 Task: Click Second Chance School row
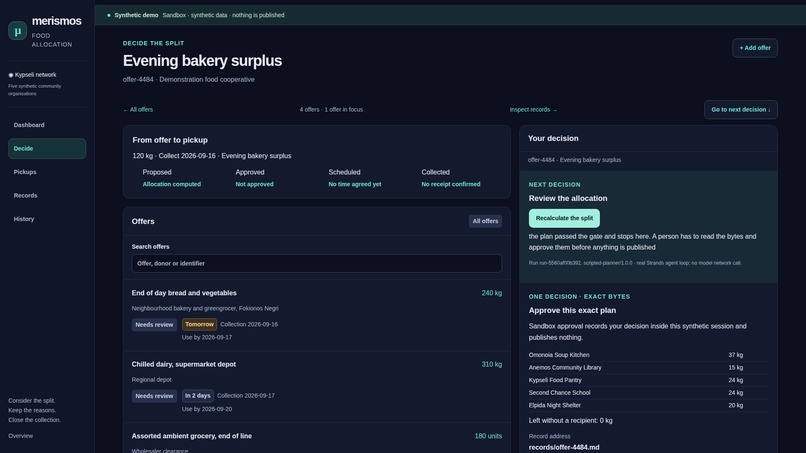pos(648,393)
